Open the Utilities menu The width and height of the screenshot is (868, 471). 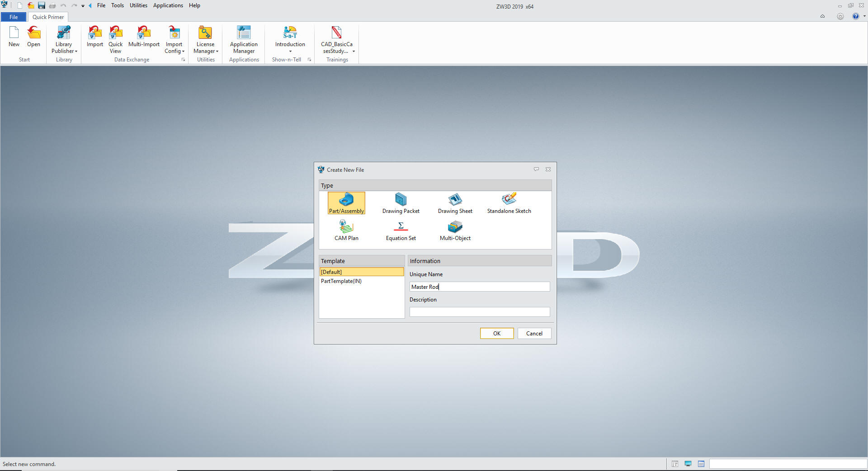point(138,5)
